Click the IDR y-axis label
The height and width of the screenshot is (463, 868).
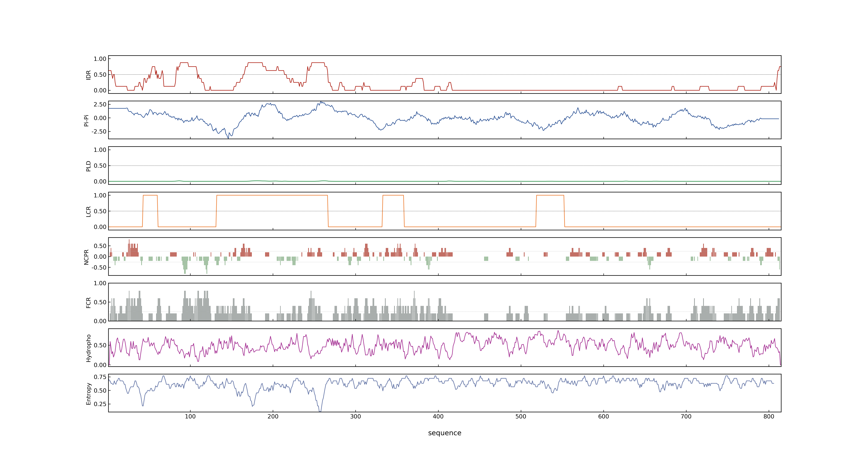click(88, 75)
